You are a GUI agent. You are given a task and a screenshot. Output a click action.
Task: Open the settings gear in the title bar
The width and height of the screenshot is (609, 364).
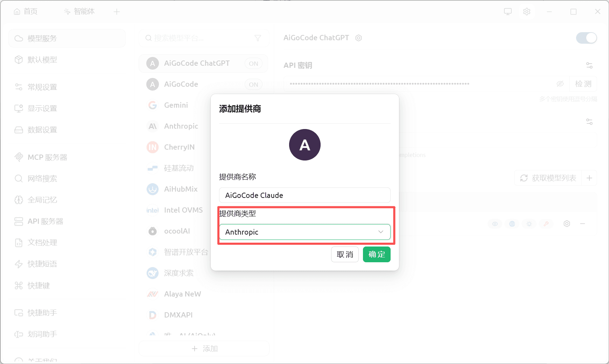[527, 12]
